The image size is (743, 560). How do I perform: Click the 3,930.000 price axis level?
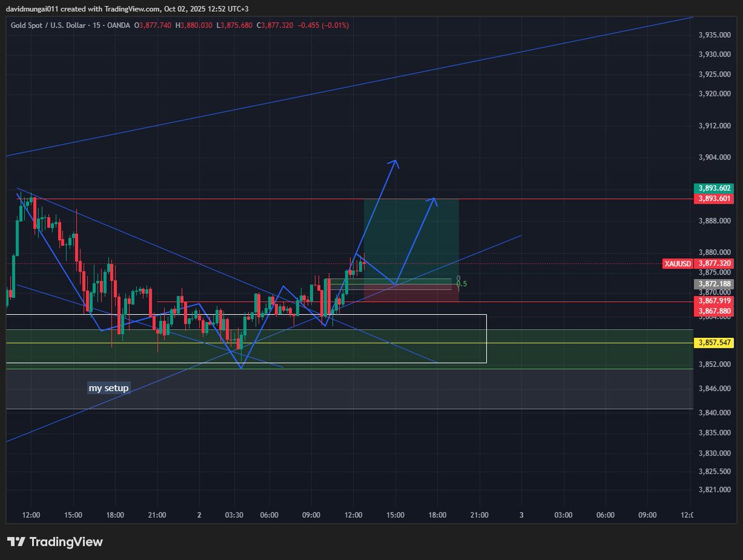(x=715, y=55)
